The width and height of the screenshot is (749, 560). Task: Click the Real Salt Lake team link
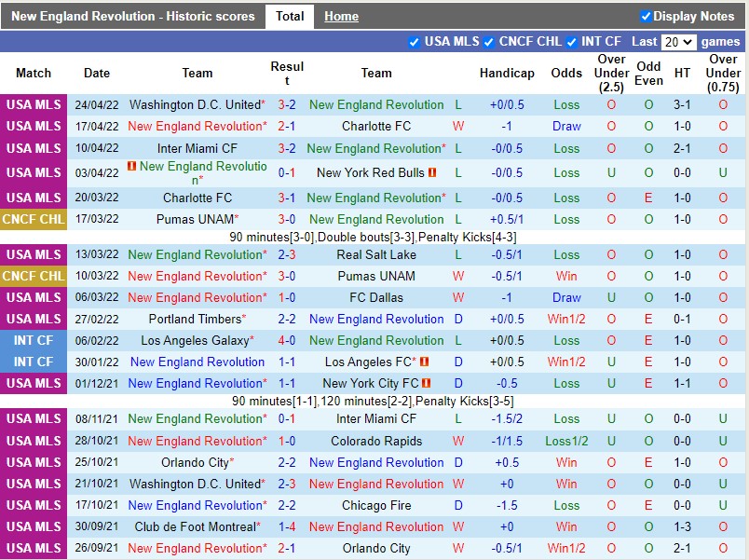376,254
